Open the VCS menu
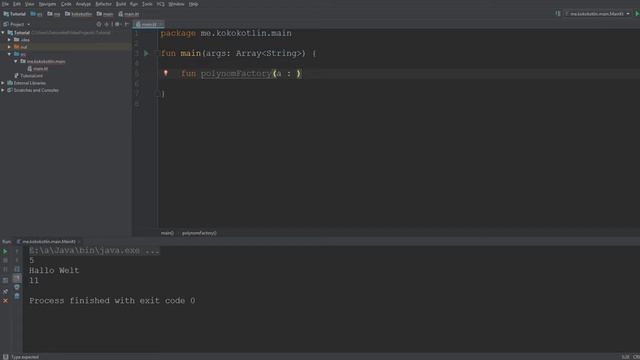Viewport: 640px width, 360px height. pos(160,4)
